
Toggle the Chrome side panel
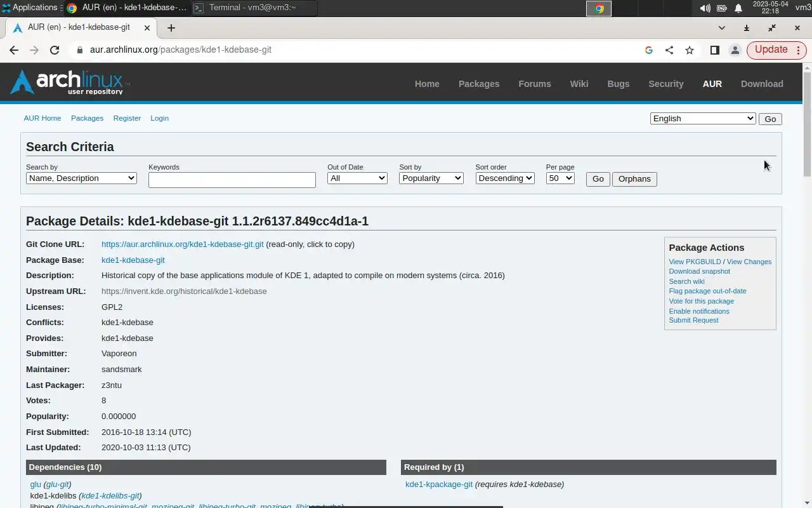[x=715, y=50]
